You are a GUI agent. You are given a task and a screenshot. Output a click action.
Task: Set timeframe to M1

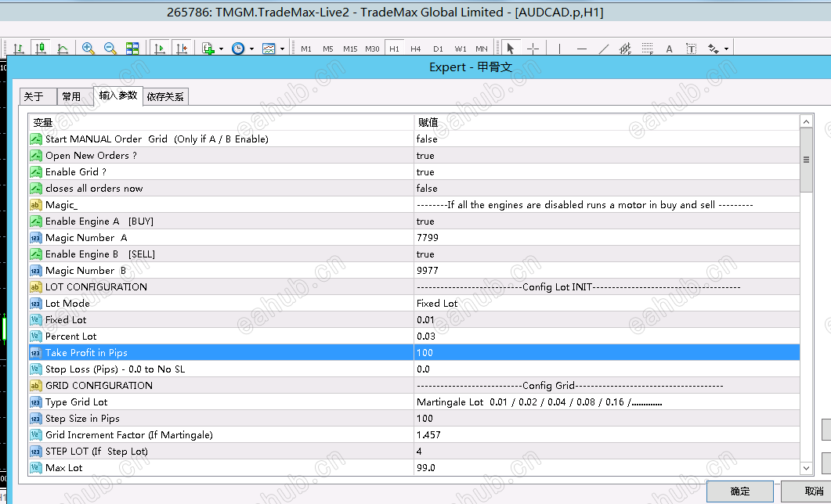coord(306,49)
